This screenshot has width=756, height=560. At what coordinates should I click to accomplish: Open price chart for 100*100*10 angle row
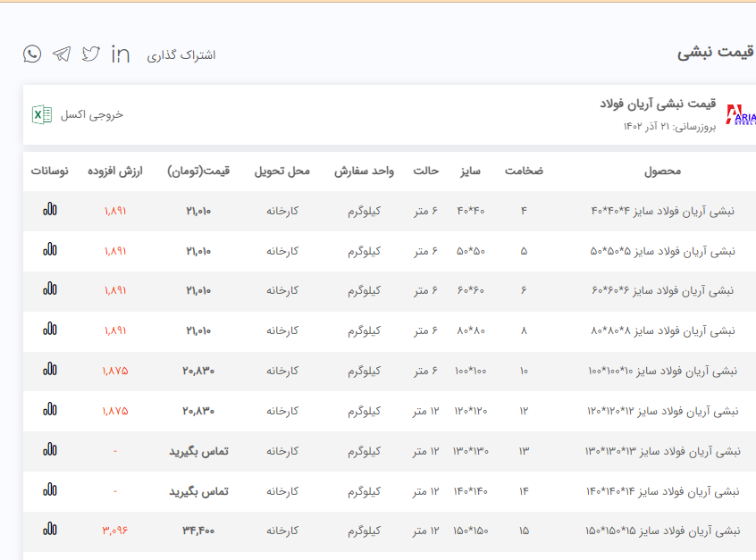49,369
